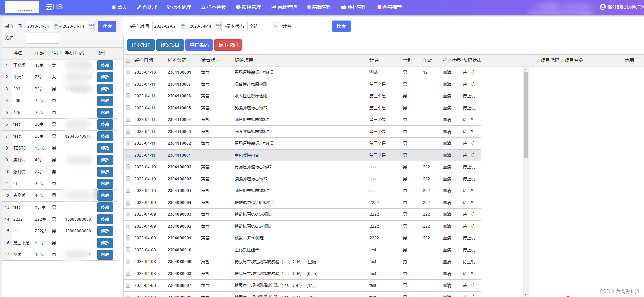Click calendar icon beside right 2023-04-14 date

click(218, 26)
